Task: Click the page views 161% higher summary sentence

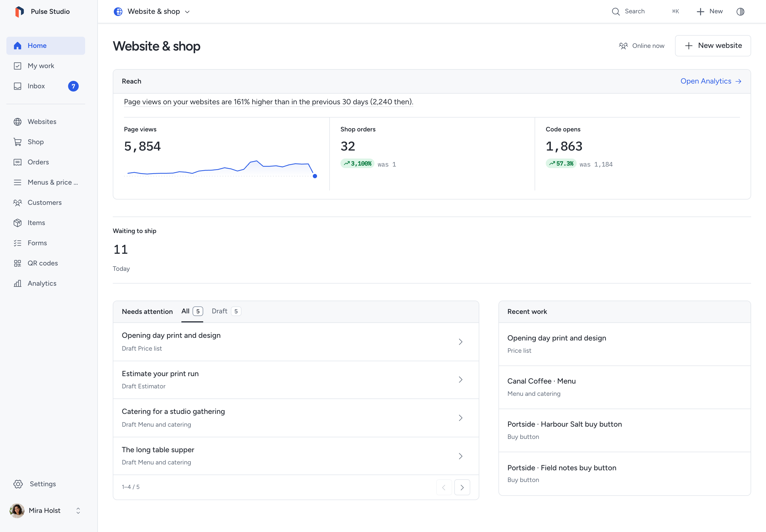Action: pyautogui.click(x=269, y=102)
